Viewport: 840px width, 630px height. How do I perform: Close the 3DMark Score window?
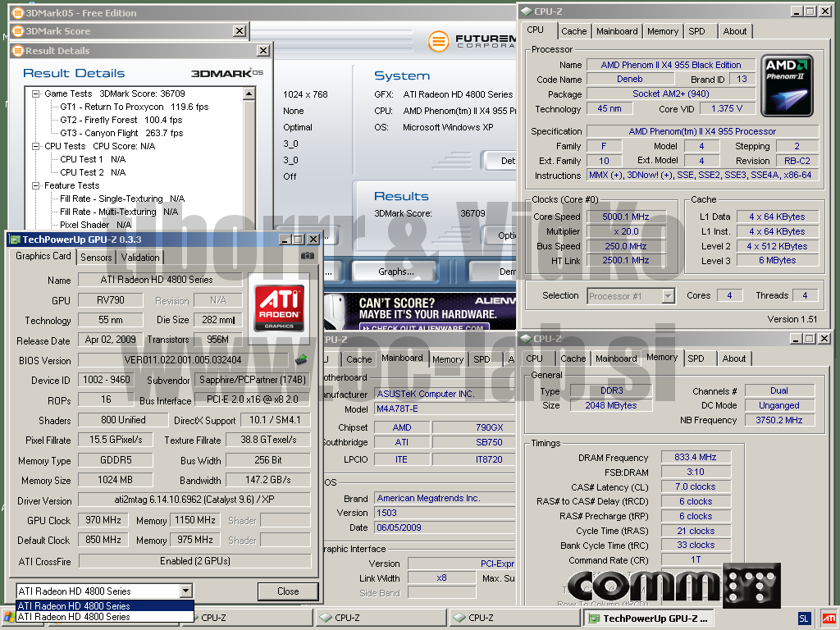click(240, 31)
